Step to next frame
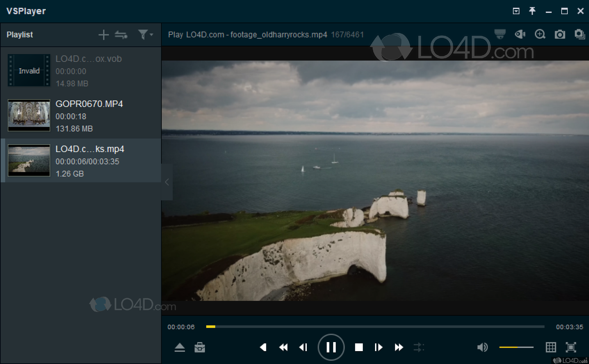 tap(378, 347)
